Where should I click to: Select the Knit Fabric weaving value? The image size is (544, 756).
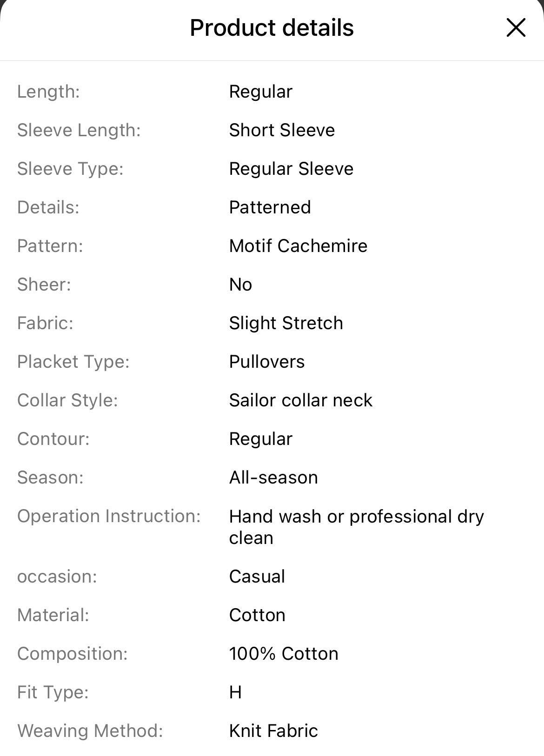[x=273, y=731]
